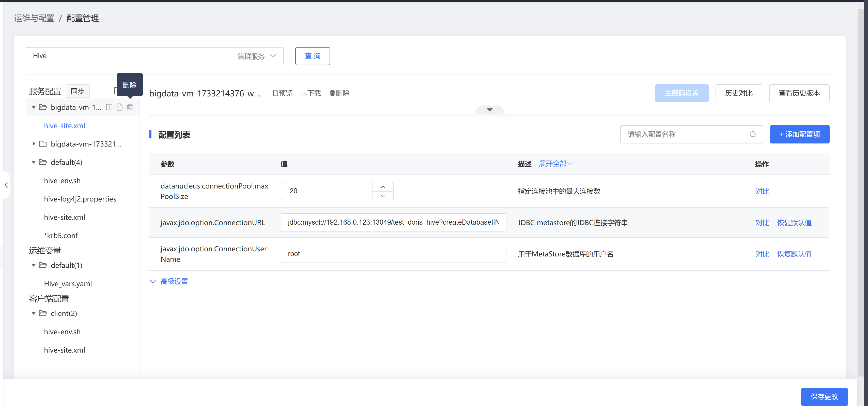The image size is (868, 406).
Task: Select the highlighted hive-site.xml under bigdata-vm-1...
Action: click(x=64, y=126)
